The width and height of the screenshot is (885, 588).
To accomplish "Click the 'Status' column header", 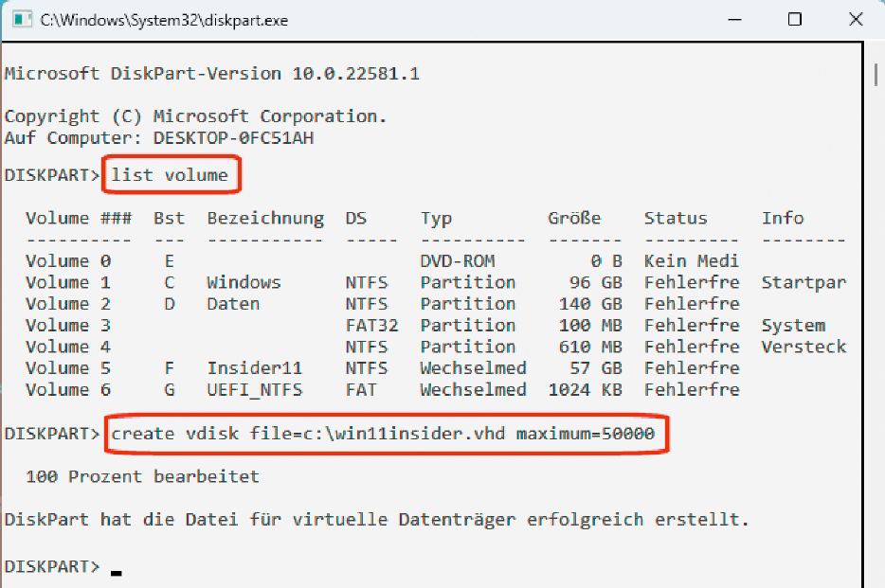I will 676,218.
